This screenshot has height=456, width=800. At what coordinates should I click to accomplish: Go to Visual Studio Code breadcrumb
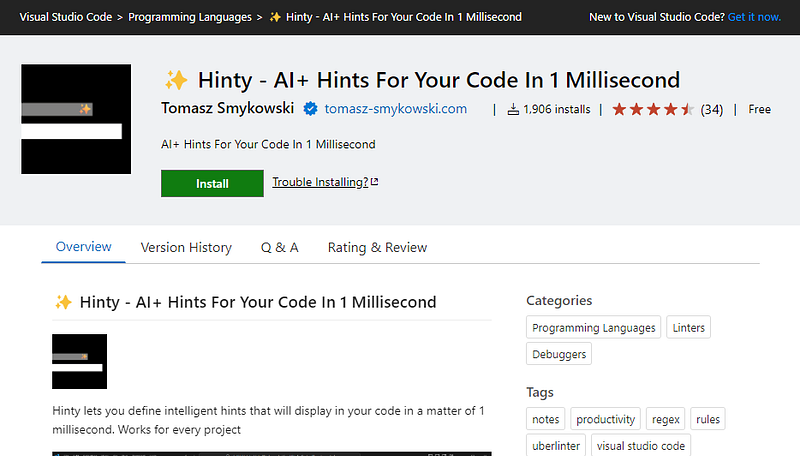(x=66, y=17)
